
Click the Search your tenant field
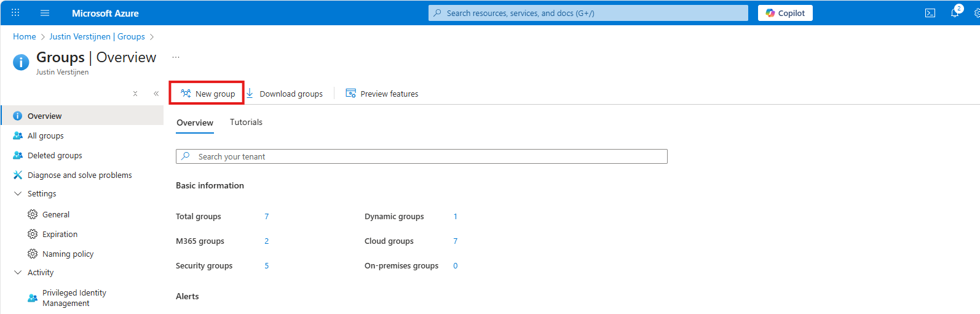422,156
